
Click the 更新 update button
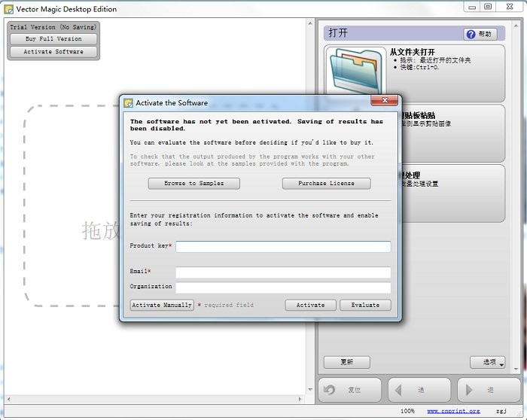point(347,362)
